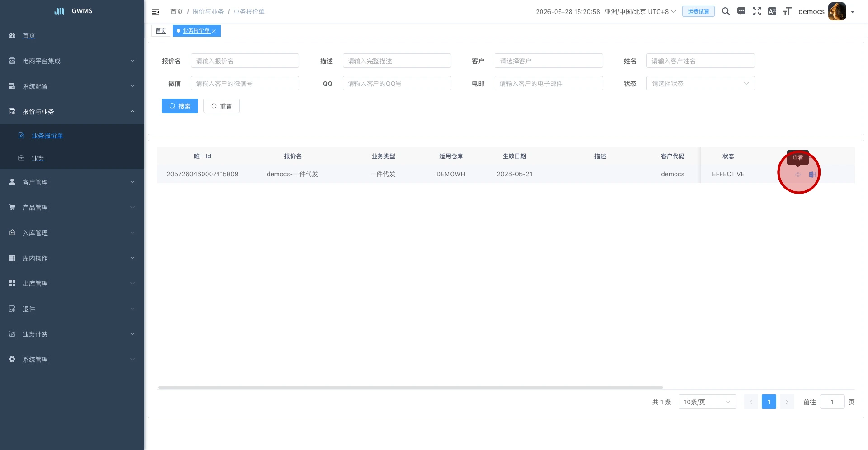Expand the 系统配置 sidebar menu
The image size is (868, 450).
click(72, 86)
